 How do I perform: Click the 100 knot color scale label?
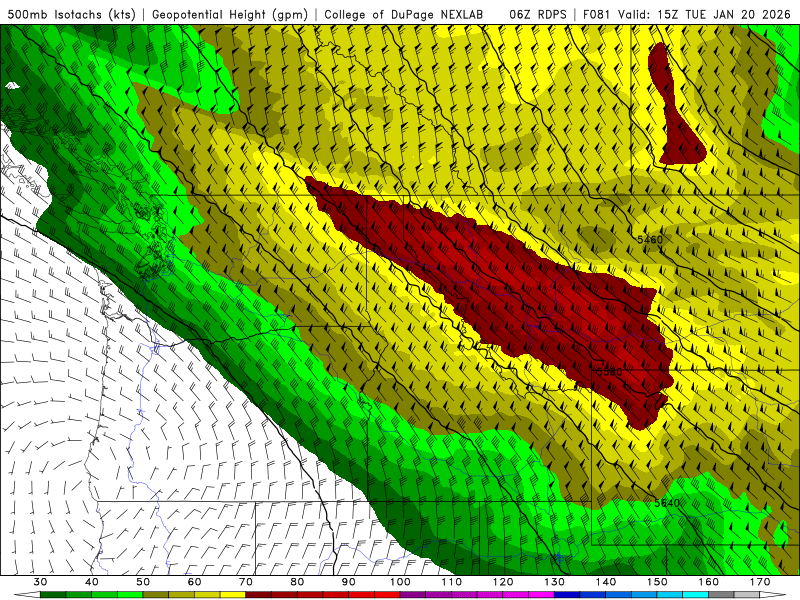[x=401, y=582]
